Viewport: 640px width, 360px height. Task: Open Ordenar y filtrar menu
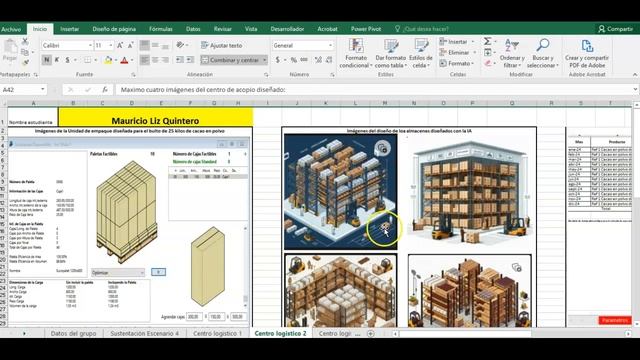pyautogui.click(x=512, y=53)
